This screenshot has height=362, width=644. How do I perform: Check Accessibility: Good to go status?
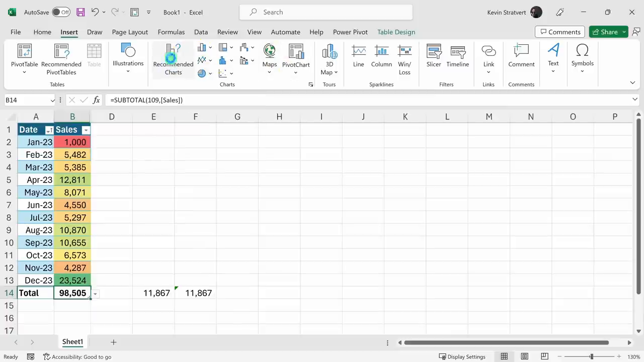[x=77, y=356]
